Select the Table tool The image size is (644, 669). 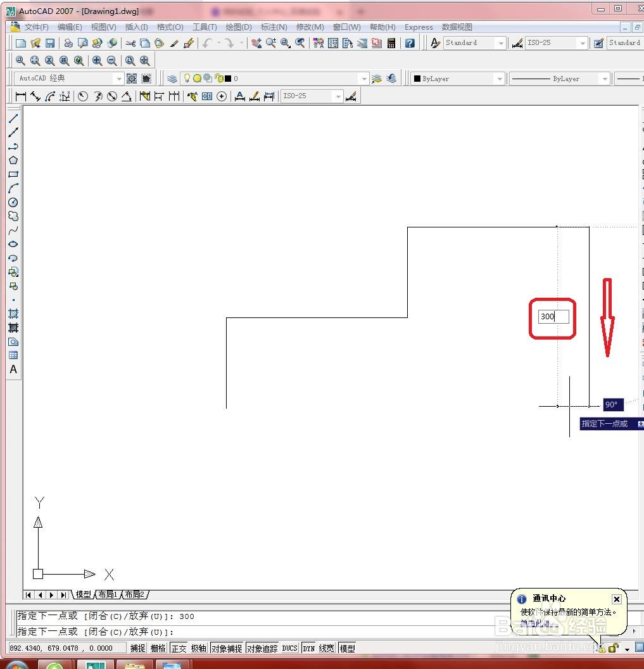click(13, 355)
